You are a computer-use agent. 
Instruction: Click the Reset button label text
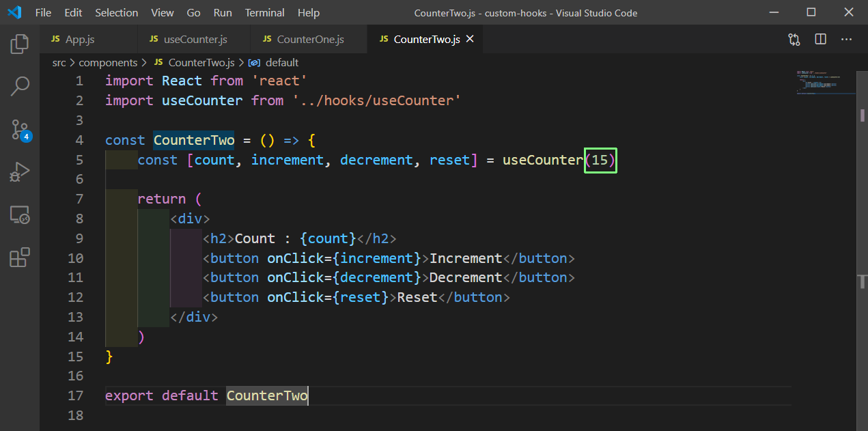pos(417,297)
